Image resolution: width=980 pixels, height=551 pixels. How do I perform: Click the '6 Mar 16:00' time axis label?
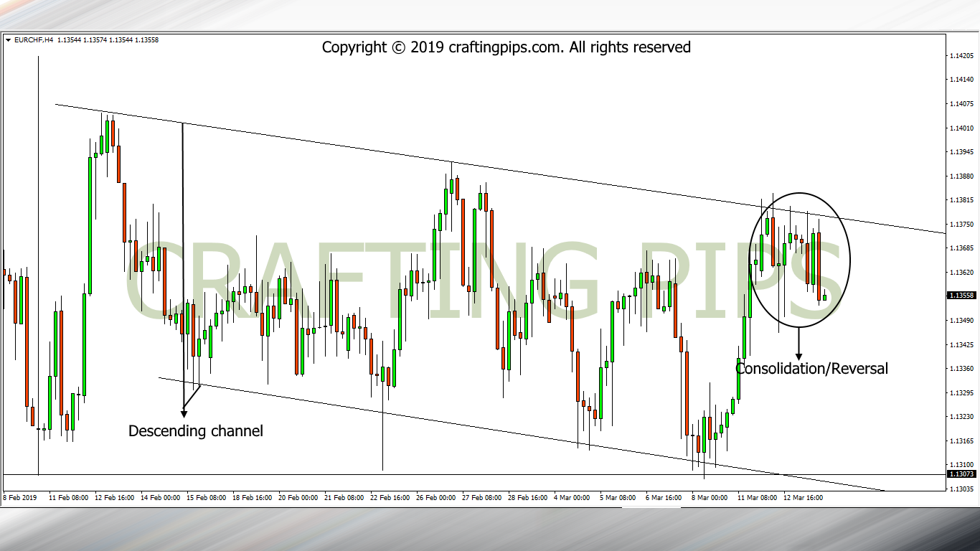664,497
